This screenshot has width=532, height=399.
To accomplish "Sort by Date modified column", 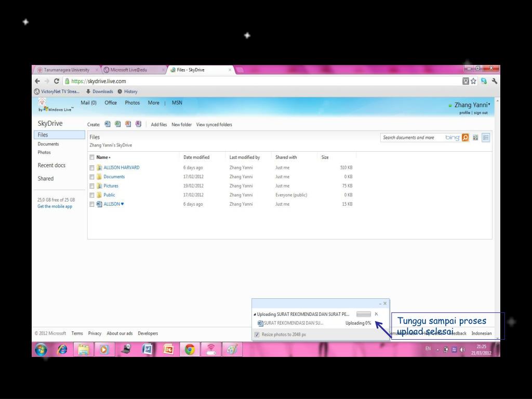I will [x=196, y=157].
